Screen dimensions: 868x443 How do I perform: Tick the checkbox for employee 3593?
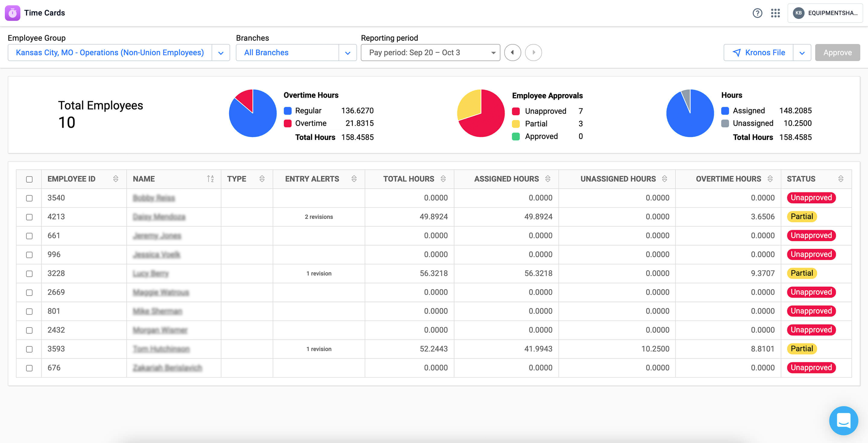(29, 349)
